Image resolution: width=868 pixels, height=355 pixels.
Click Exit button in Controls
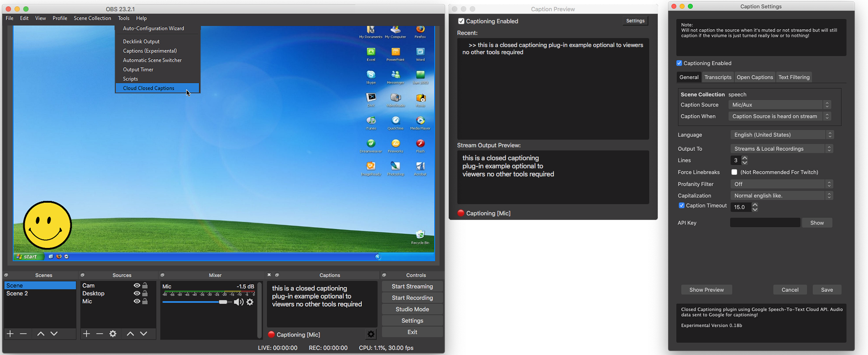pos(412,332)
